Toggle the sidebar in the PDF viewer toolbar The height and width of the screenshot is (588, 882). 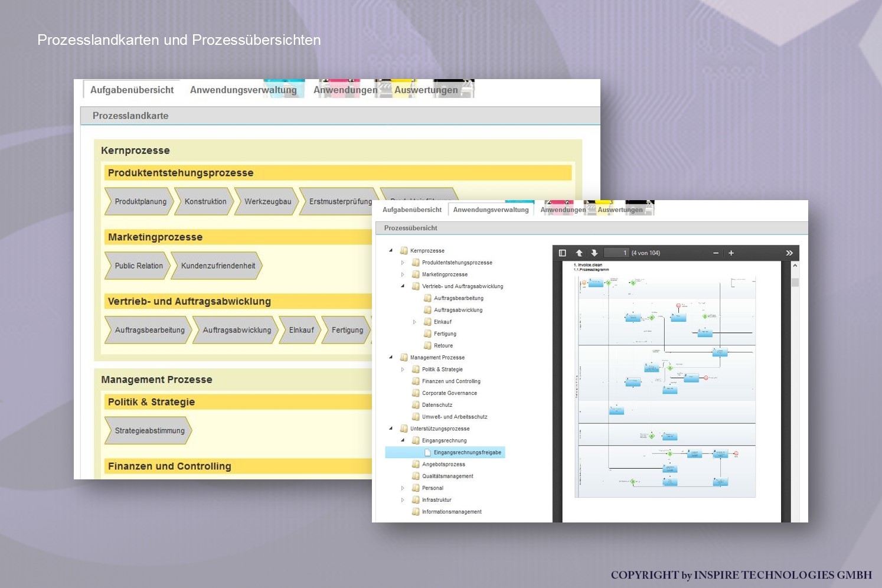point(562,253)
